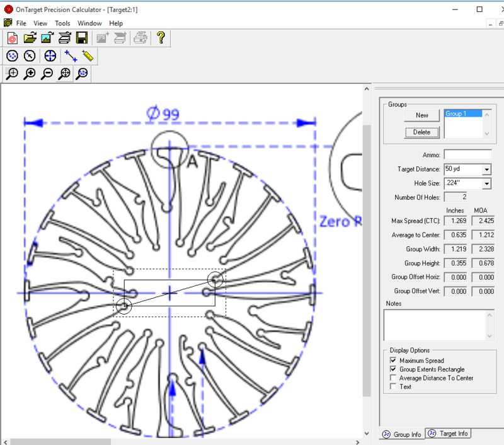This screenshot has height=445, width=504.
Task: Enable the Text display option
Action: tap(392, 386)
